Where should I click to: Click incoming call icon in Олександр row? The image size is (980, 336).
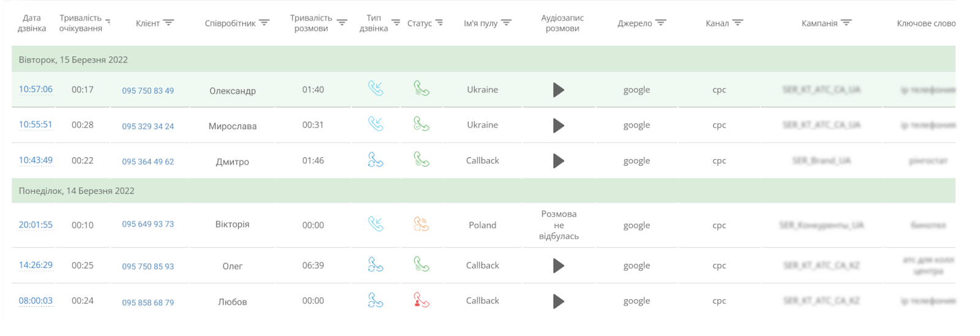point(375,89)
